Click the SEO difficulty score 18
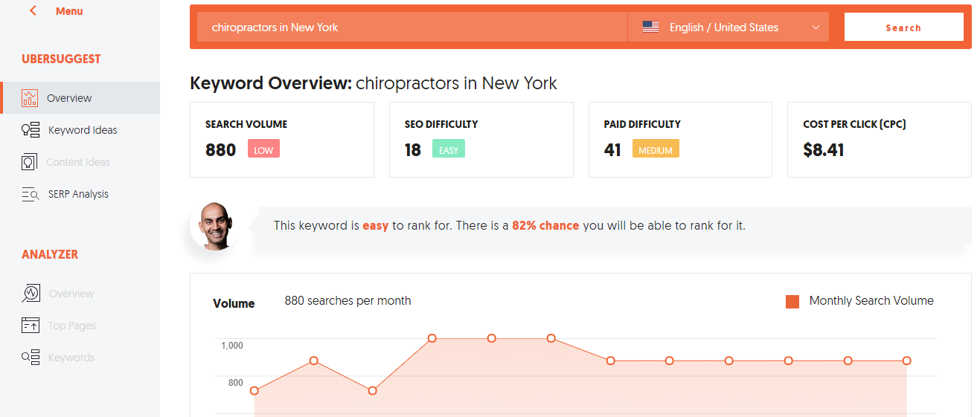The width and height of the screenshot is (980, 417). 413,150
